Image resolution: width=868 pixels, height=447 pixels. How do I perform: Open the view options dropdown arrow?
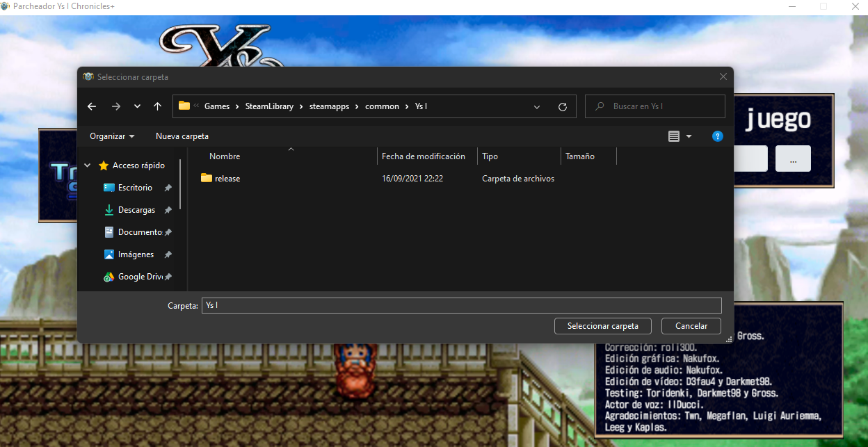(x=689, y=136)
